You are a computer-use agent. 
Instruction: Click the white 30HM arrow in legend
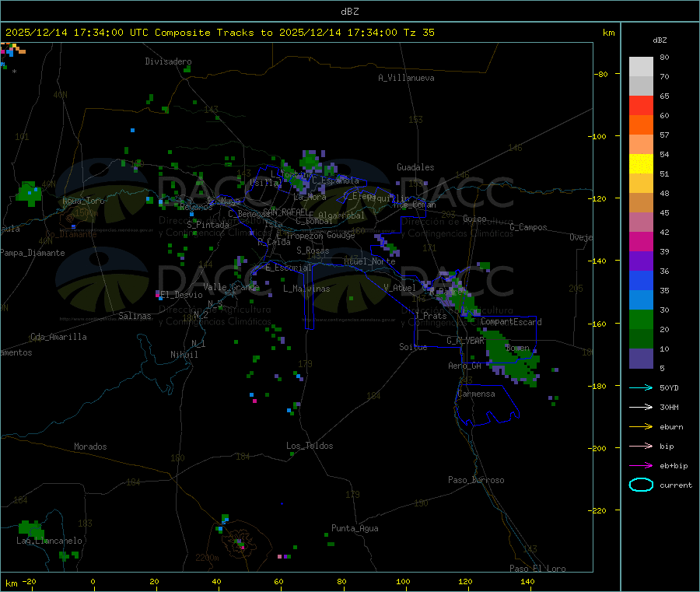coord(641,407)
